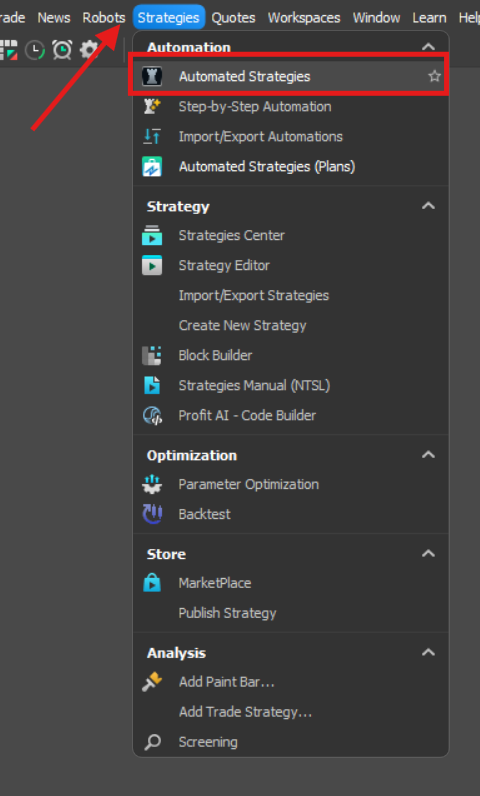Open Strategies Manual (NTSL)

[291, 385]
